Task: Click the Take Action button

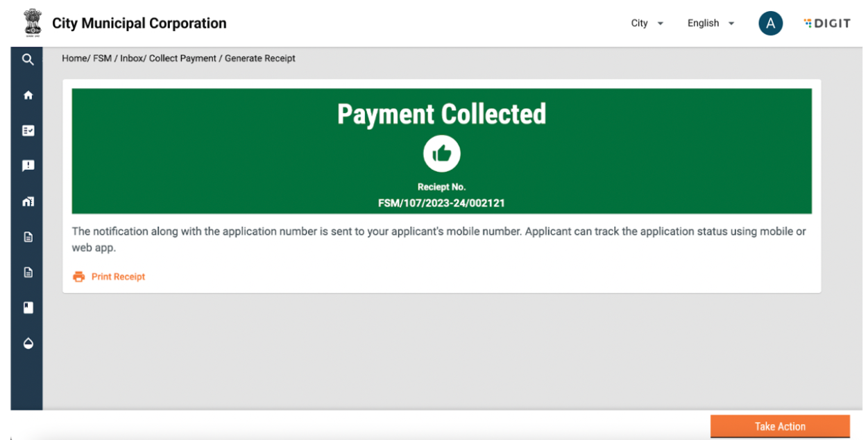Action: (x=780, y=426)
